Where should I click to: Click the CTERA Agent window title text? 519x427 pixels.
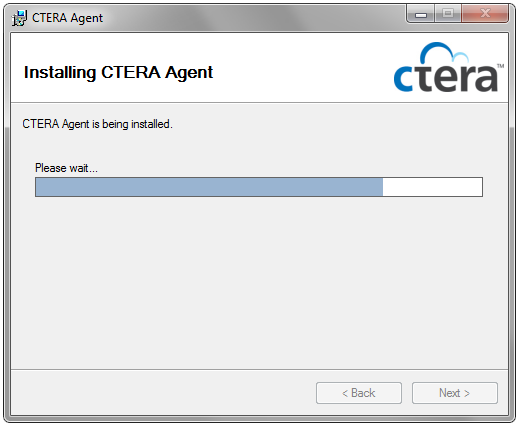(x=67, y=18)
